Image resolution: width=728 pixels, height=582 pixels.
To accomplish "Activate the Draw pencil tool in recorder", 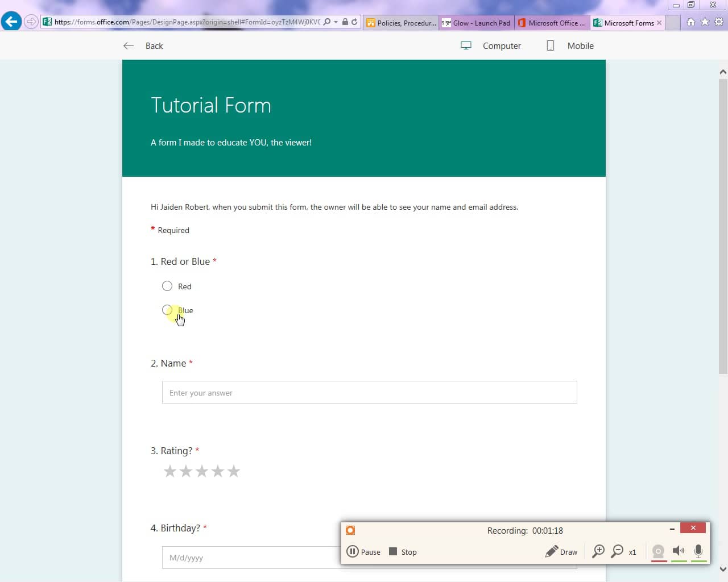I will pyautogui.click(x=561, y=551).
